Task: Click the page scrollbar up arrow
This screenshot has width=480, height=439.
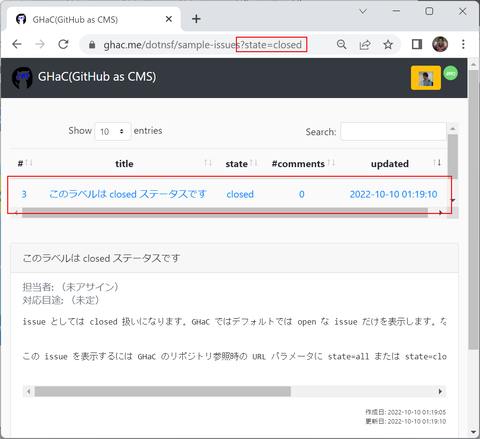Action: pyautogui.click(x=473, y=64)
